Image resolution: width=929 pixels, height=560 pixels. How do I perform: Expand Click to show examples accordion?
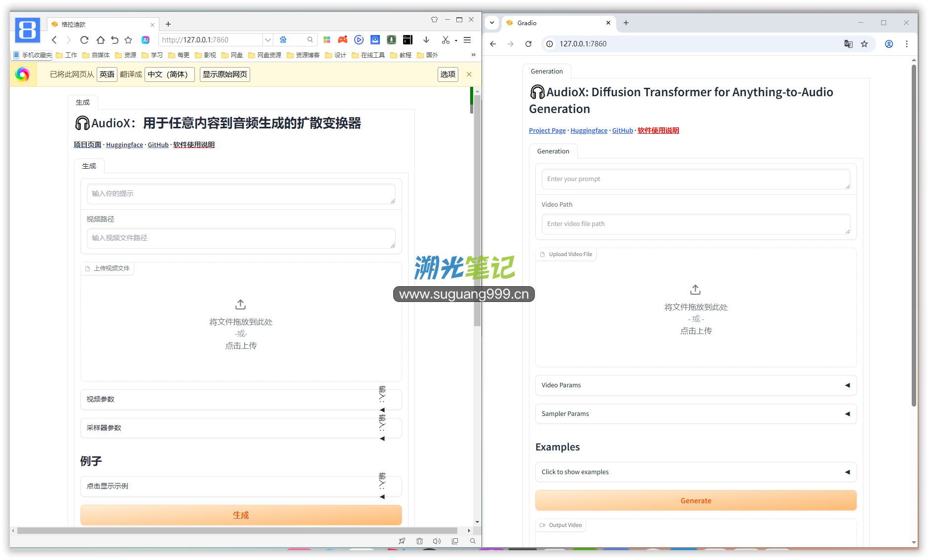(x=696, y=472)
